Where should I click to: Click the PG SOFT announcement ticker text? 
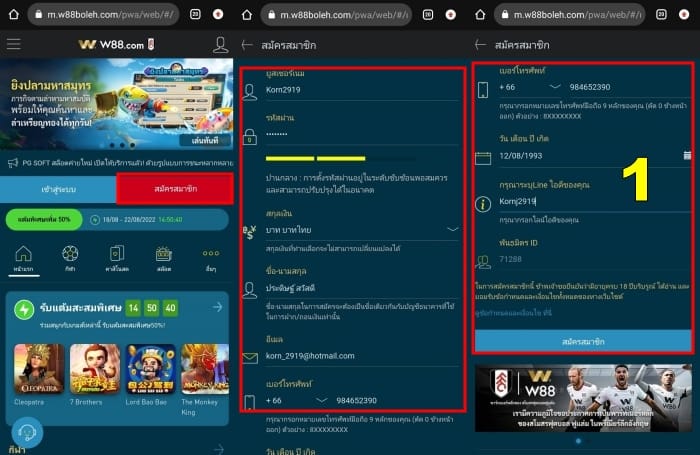coord(128,163)
